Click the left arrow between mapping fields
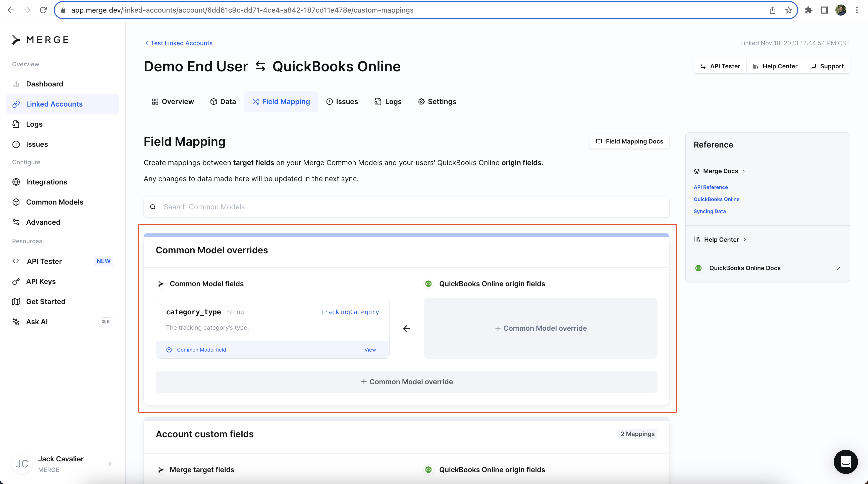 click(406, 329)
